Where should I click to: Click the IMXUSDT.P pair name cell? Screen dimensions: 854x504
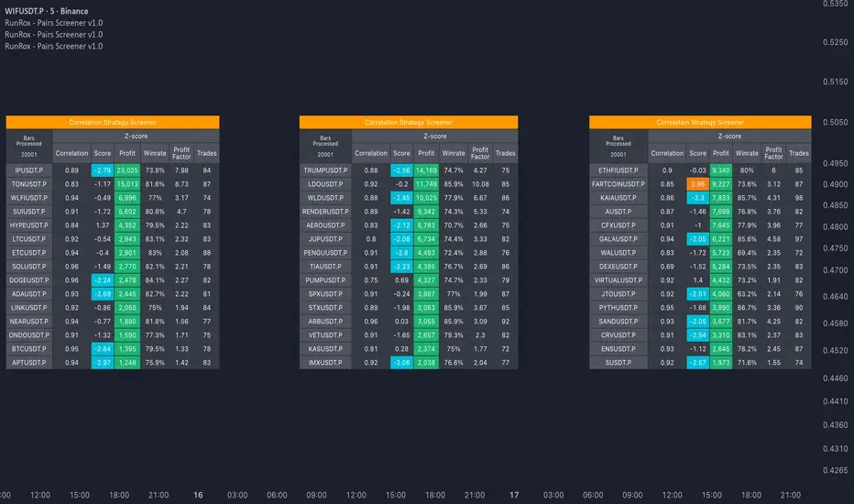coord(325,363)
